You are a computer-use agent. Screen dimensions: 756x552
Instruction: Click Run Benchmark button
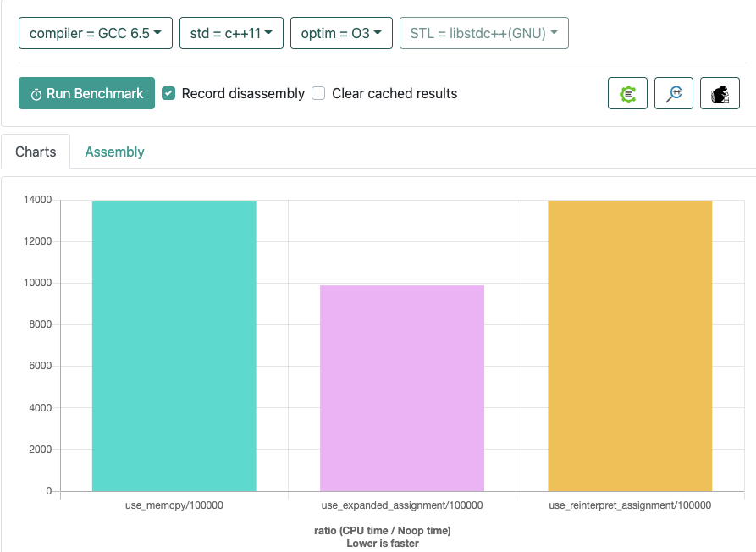(x=87, y=93)
